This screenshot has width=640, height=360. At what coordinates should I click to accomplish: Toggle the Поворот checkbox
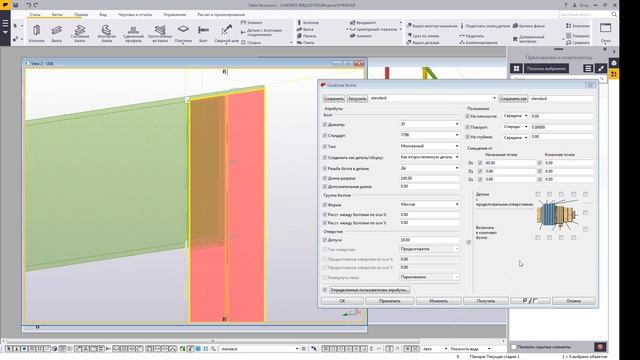pos(467,127)
